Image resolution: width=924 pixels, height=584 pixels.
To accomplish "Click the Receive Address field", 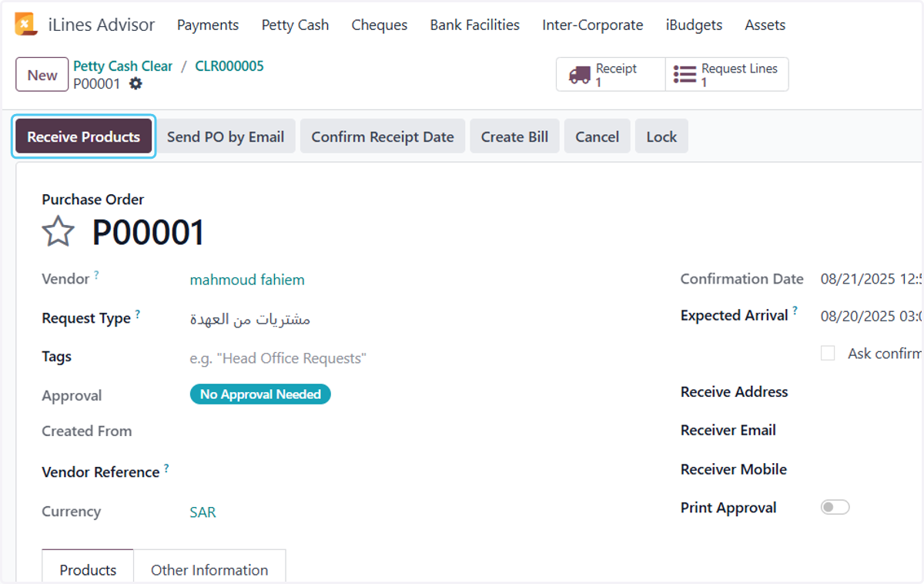I will pyautogui.click(x=872, y=392).
